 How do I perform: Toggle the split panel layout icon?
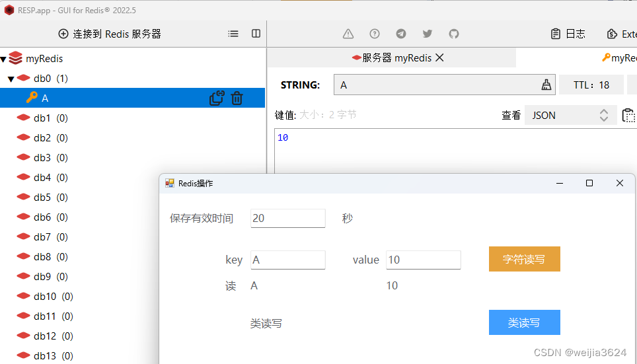[256, 34]
